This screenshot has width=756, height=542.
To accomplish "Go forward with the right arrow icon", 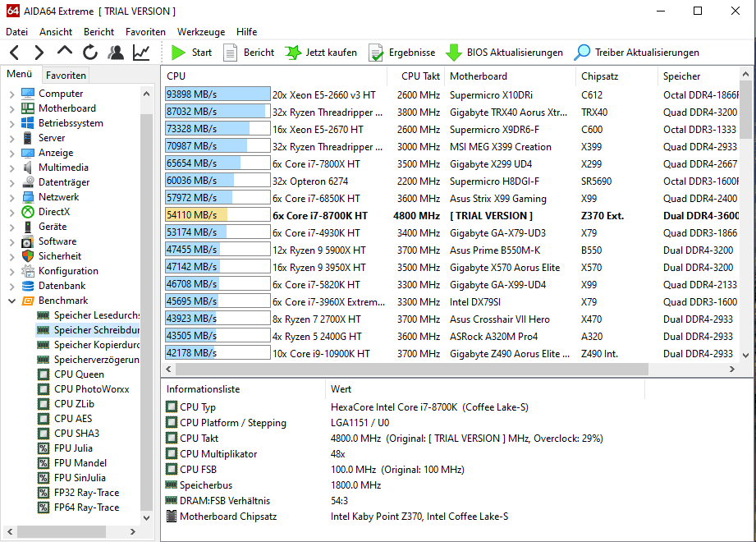I will pyautogui.click(x=39, y=52).
